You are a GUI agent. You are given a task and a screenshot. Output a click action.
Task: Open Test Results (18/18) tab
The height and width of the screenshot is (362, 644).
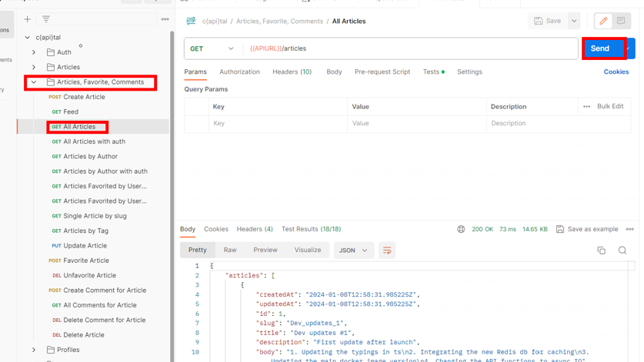click(311, 229)
